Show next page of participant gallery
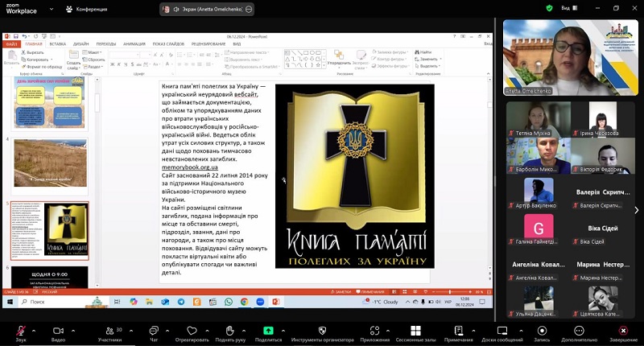 (x=637, y=210)
